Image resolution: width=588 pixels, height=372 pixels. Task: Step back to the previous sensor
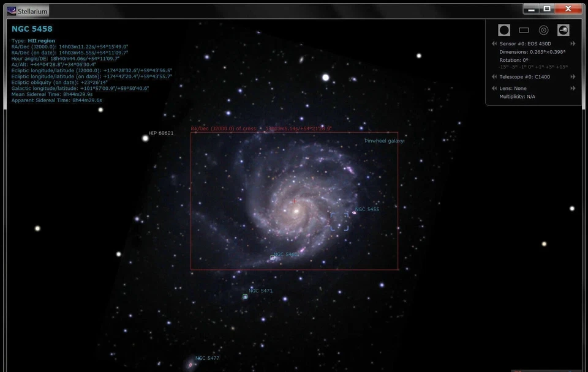click(x=494, y=43)
